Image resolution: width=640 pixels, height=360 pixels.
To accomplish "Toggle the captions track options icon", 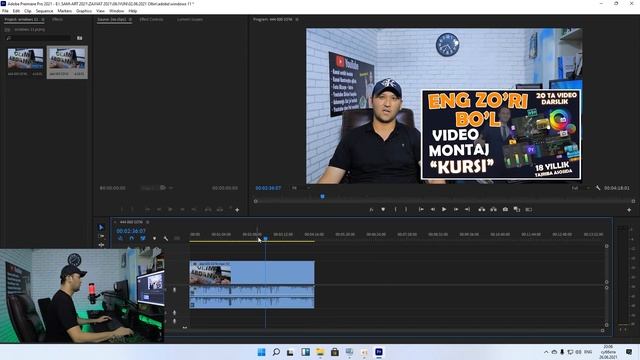I will [177, 238].
